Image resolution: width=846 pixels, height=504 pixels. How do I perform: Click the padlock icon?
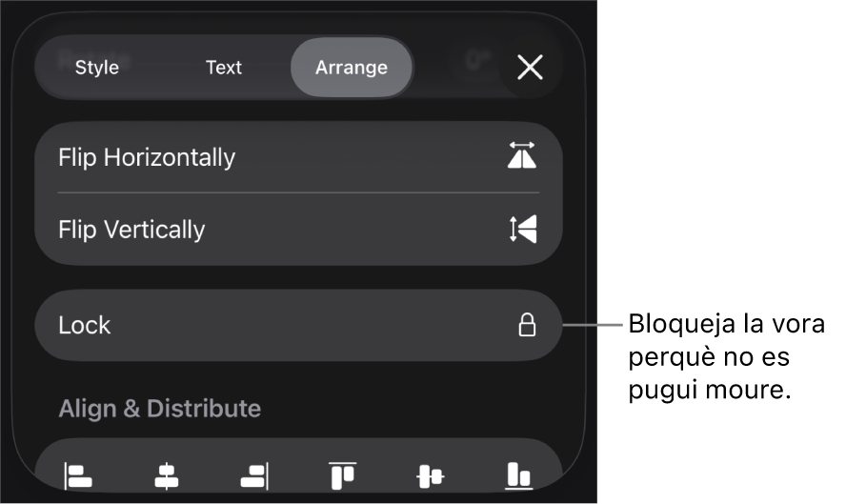click(x=527, y=325)
